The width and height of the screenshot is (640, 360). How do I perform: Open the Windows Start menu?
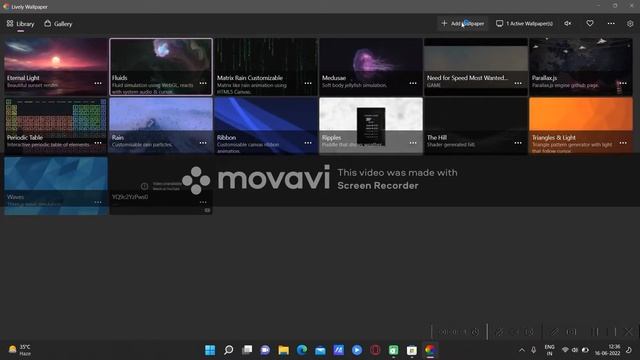[x=210, y=350]
